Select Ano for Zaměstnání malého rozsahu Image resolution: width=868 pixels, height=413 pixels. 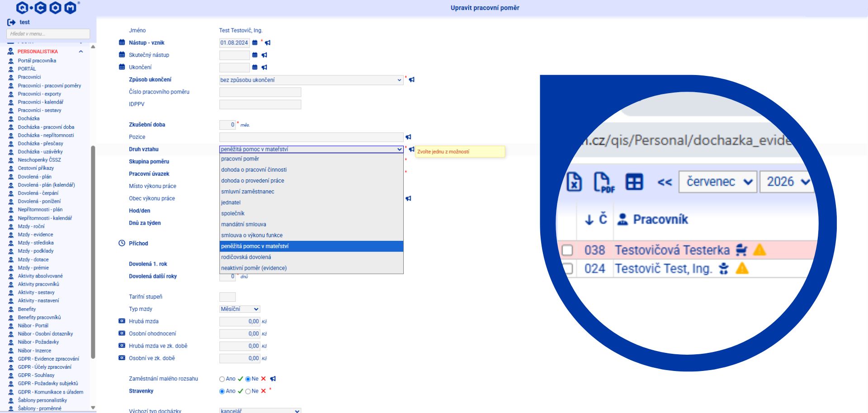click(x=222, y=379)
